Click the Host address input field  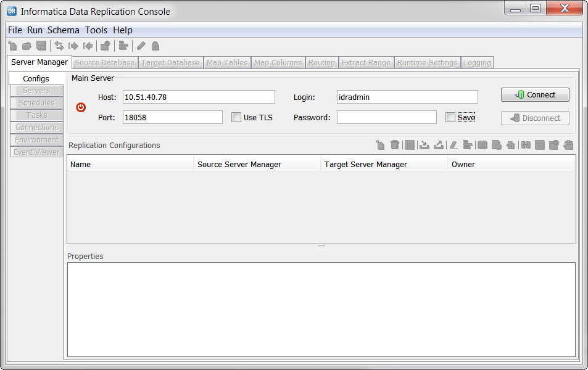coord(198,97)
